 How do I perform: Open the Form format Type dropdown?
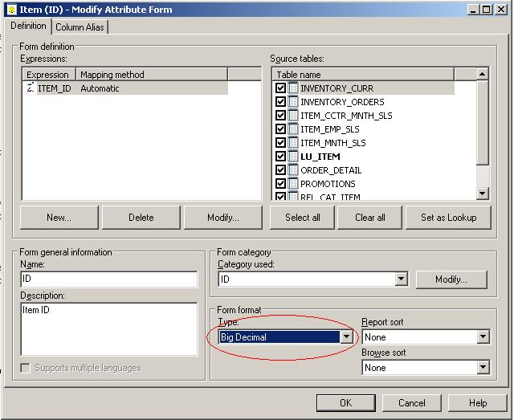[346, 337]
